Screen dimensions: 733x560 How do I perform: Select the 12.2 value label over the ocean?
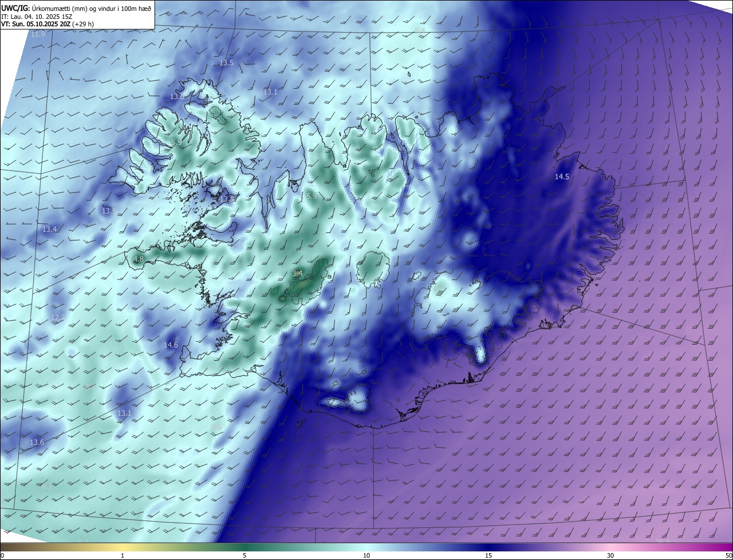point(58,317)
